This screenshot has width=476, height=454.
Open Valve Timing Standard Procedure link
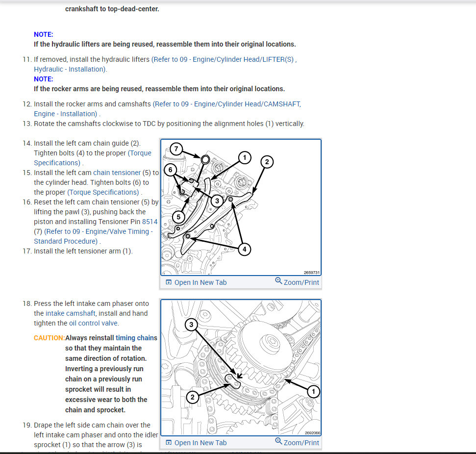pyautogui.click(x=94, y=236)
